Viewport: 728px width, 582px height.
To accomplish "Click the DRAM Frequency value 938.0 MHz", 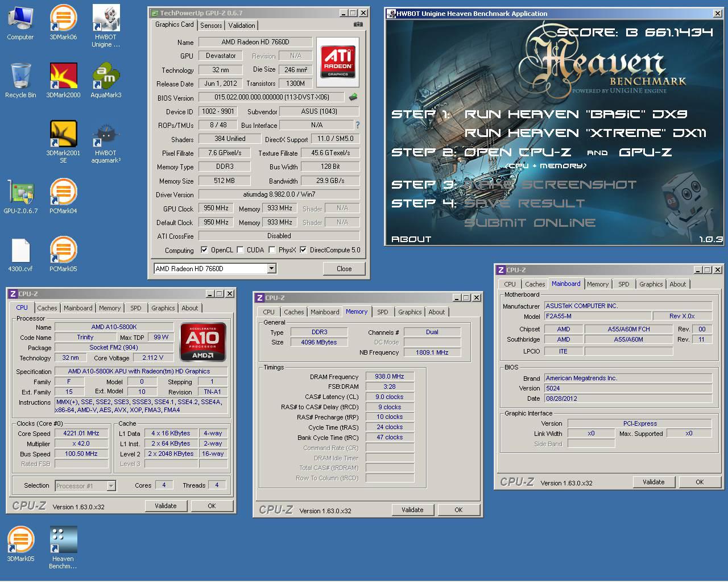I will click(390, 376).
